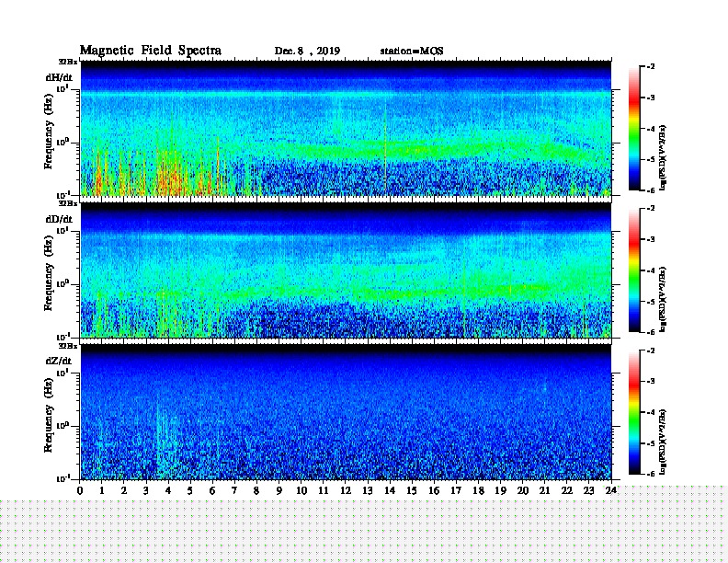Click the dH/dt spectrogram plot
728x563 pixels.
tap(346, 128)
